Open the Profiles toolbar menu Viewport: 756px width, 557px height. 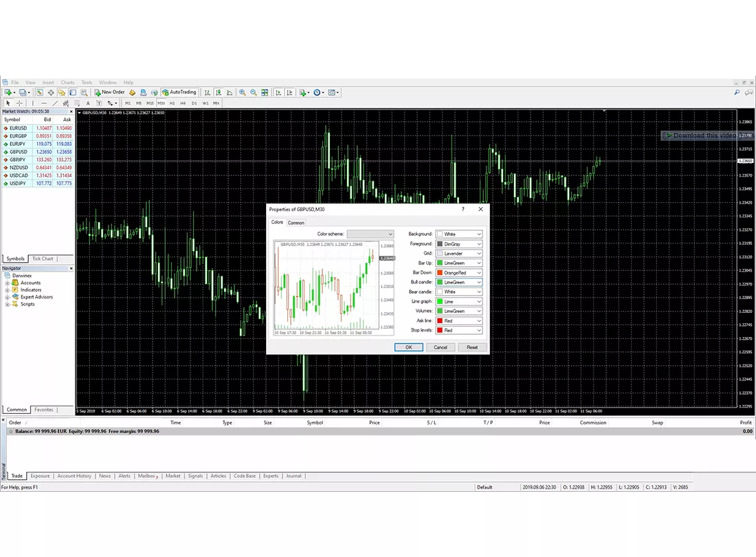tap(23, 93)
